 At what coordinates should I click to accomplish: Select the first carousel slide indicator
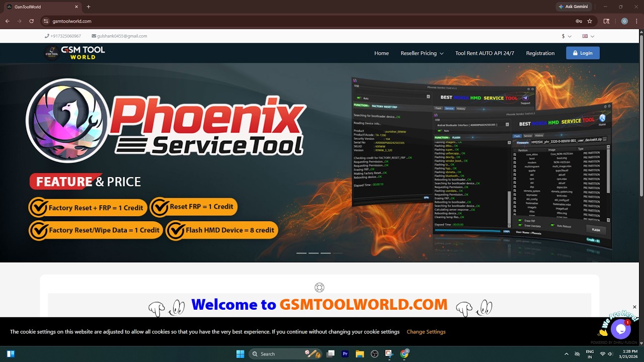(x=301, y=253)
